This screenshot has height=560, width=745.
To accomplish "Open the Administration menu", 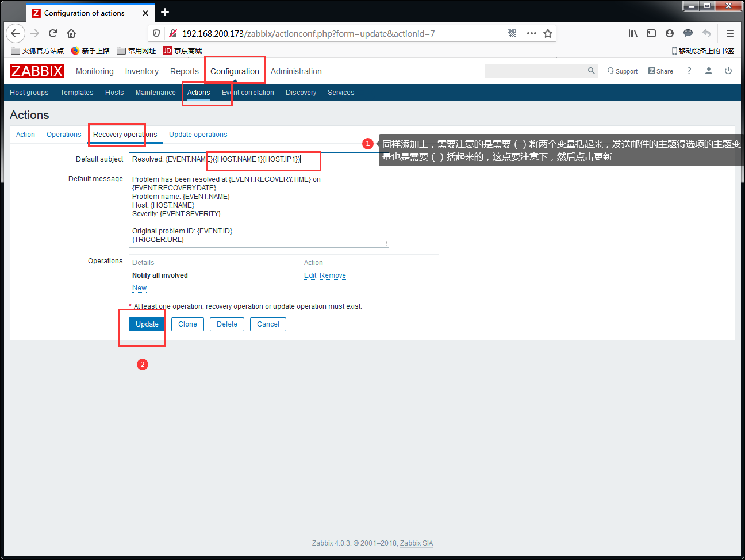I will pos(296,71).
